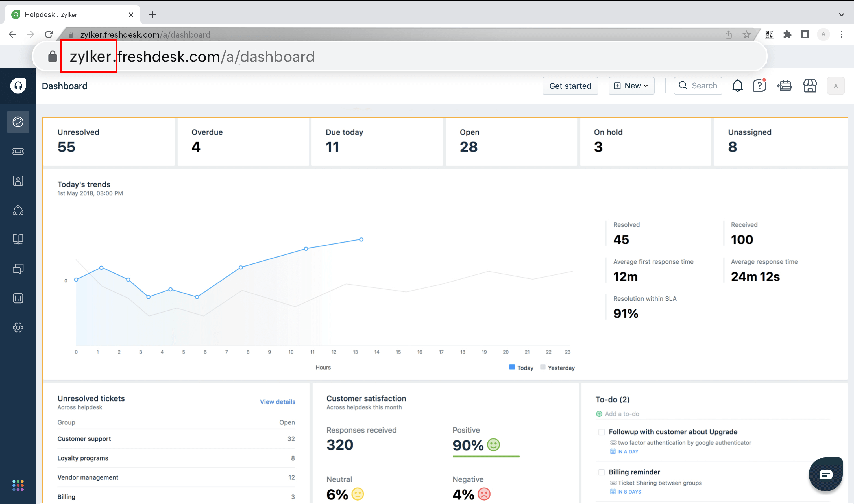This screenshot has width=854, height=504.
Task: Open View details for unresolved tickets
Action: tap(278, 402)
